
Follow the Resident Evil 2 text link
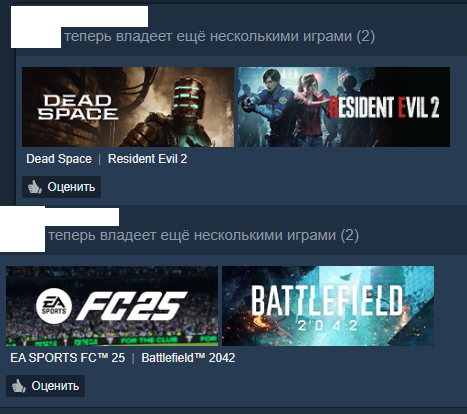pos(147,159)
